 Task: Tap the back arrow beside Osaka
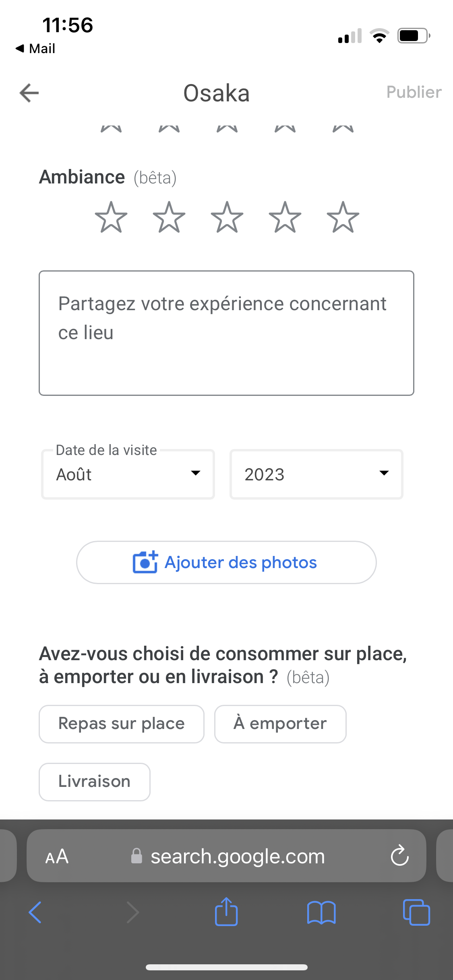[x=29, y=93]
